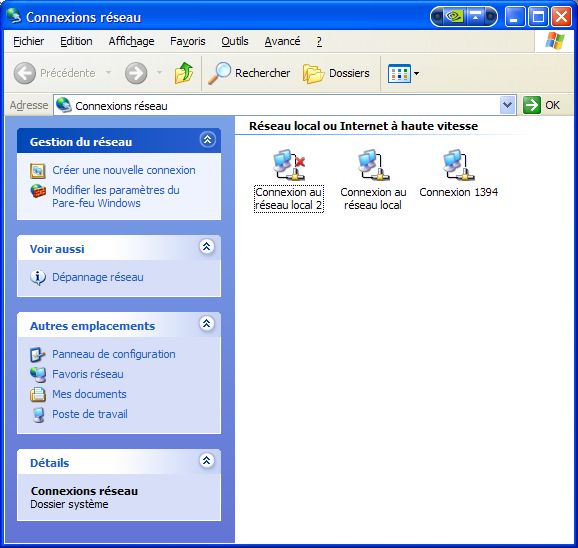Screen dimensions: 578x548
Task: Toggle the Dossiers folder pane
Action: coord(336,73)
